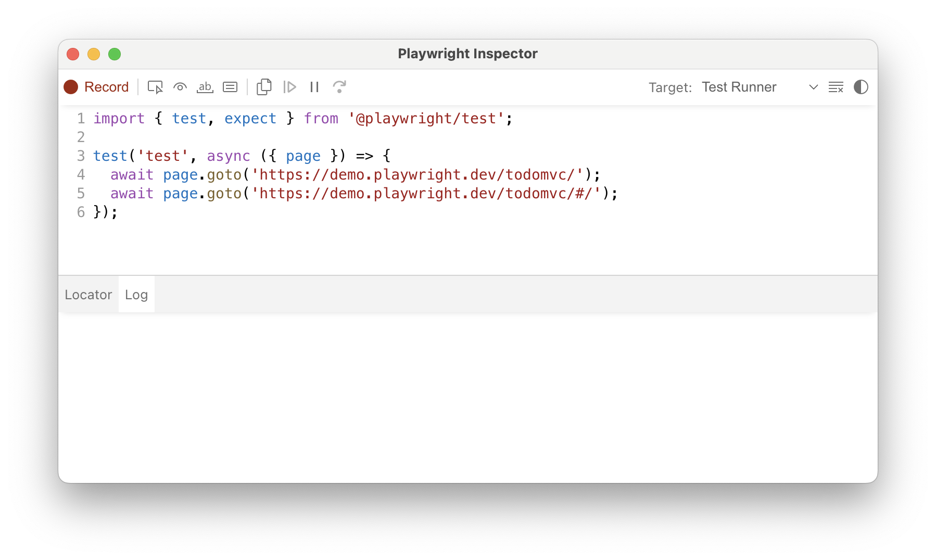Switch to the Locator tab
936x560 pixels.
[x=88, y=294]
